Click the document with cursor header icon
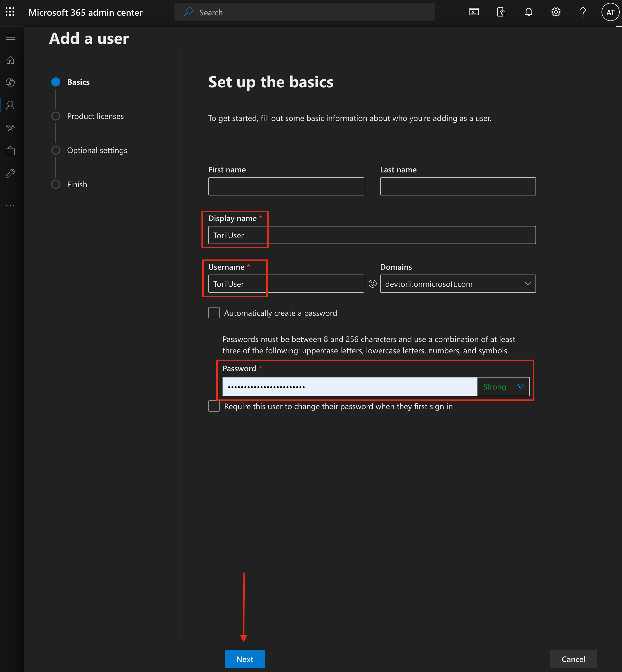Screen dimensions: 622x672 (501, 12)
